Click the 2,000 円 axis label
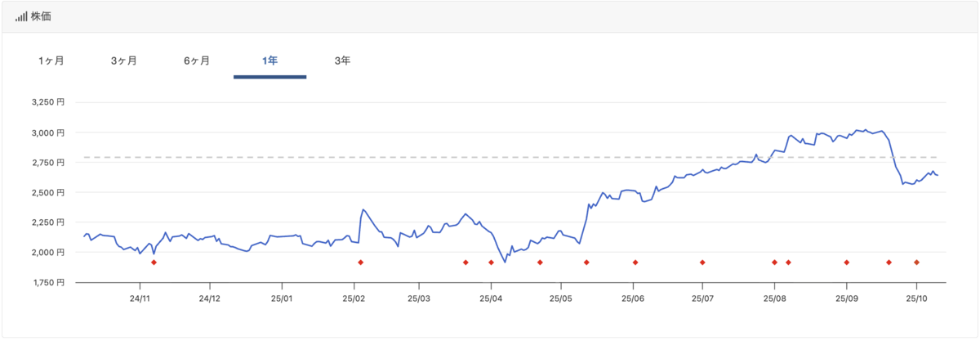This screenshot has height=341, width=980. (x=47, y=252)
